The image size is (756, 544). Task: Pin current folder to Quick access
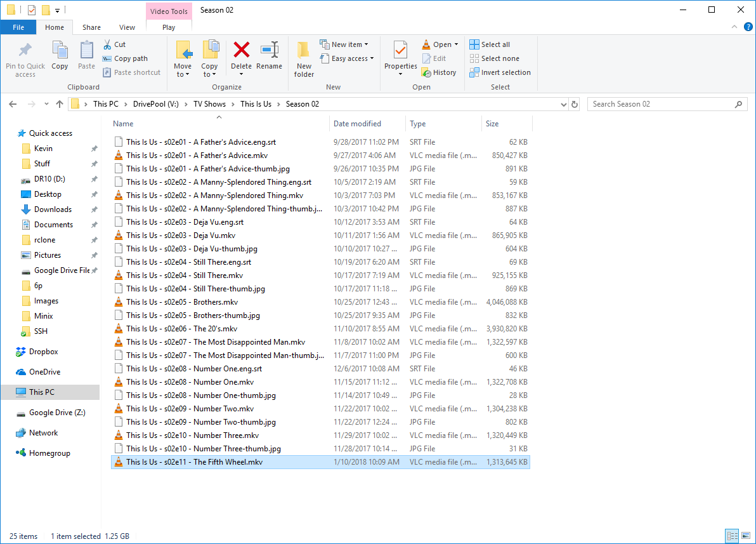tap(25, 57)
